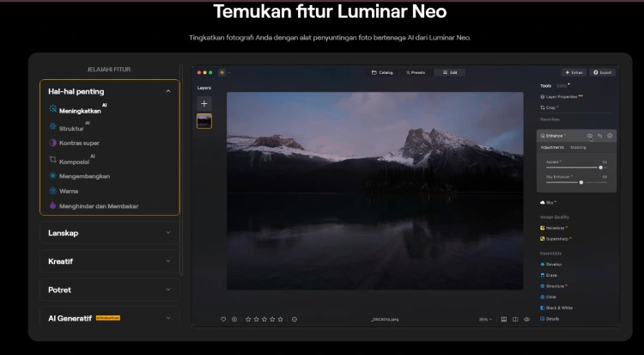
Task: Click the Enhance tool info icon
Action: coord(610,136)
